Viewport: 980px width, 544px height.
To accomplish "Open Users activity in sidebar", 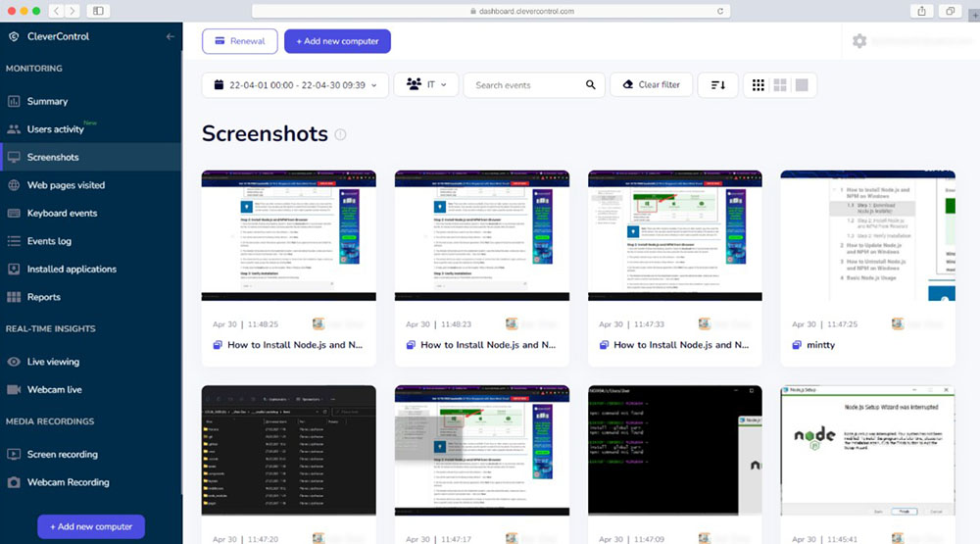I will (55, 129).
